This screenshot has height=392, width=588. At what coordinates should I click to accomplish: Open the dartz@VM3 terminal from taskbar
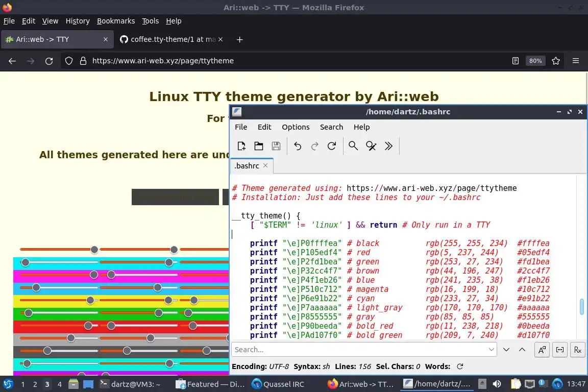click(130, 384)
